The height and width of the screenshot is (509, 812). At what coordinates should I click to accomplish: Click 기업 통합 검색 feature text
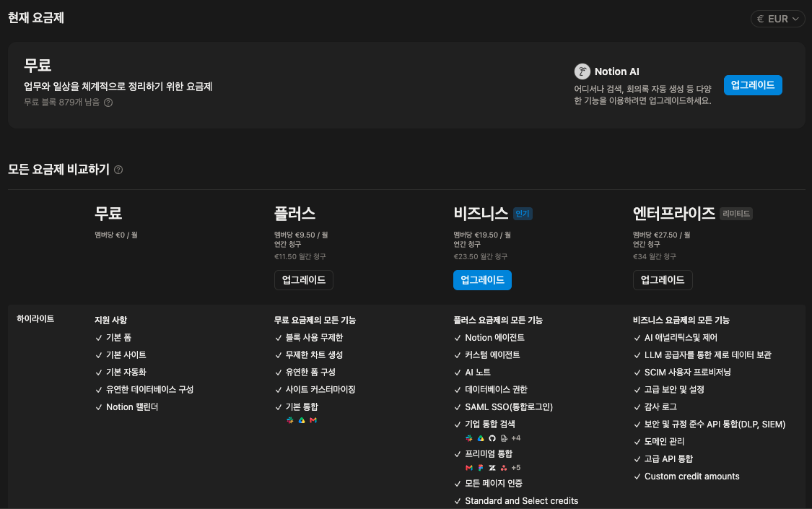pos(490,424)
